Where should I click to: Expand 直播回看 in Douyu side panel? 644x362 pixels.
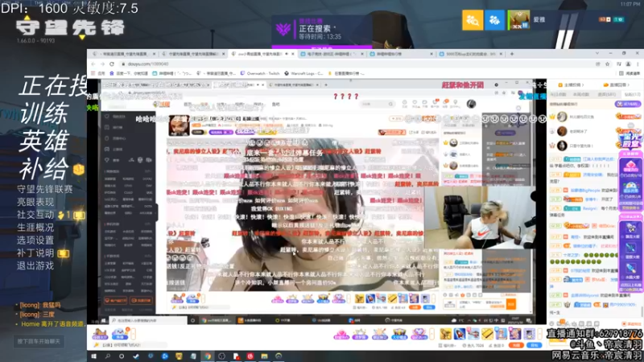tap(617, 84)
